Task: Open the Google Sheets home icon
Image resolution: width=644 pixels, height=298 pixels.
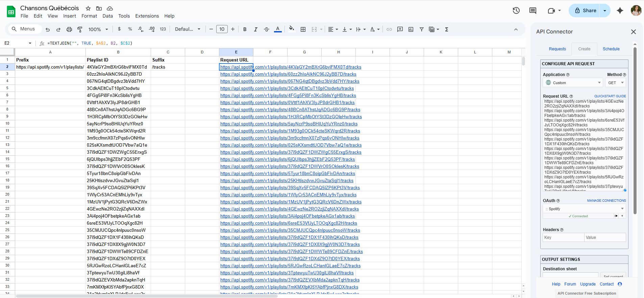Action: click(11, 12)
